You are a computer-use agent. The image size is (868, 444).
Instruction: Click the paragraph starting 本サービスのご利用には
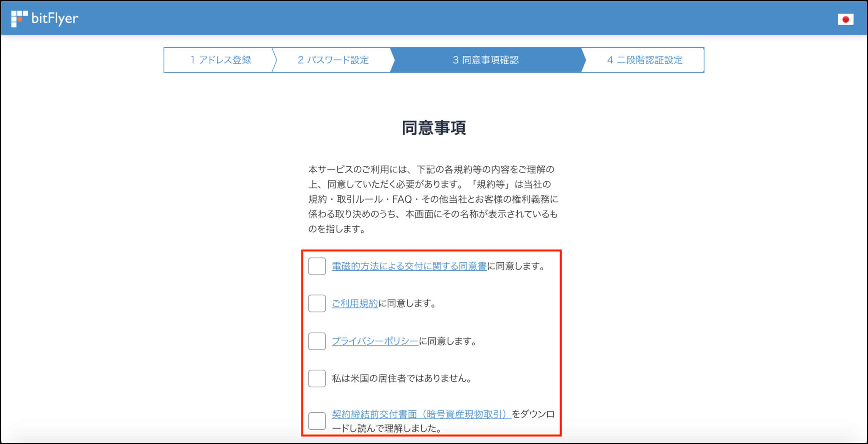[x=433, y=199]
